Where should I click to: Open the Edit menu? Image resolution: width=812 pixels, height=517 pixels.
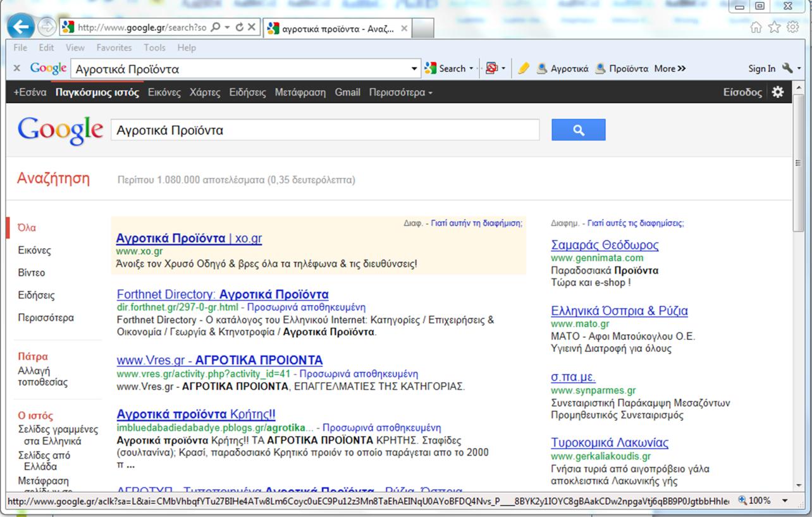pyautogui.click(x=46, y=47)
